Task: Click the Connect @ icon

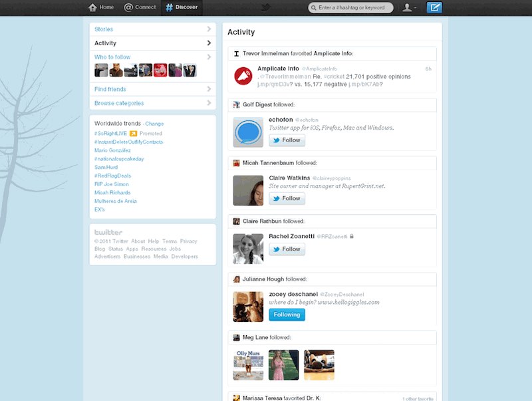Action: pyautogui.click(x=128, y=7)
